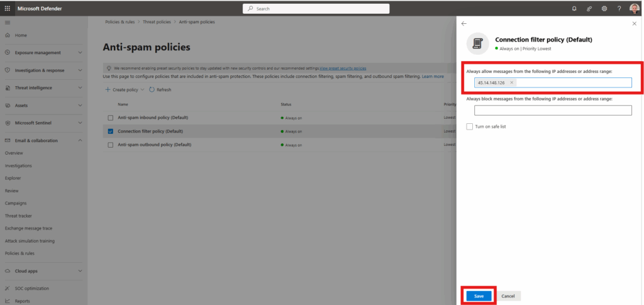Open Policies & rules in sidebar

coord(19,253)
